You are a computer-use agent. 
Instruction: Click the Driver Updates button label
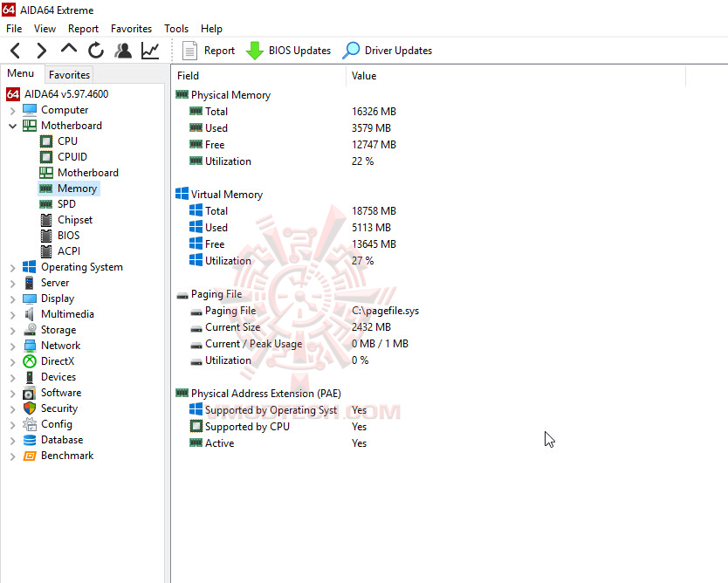pyautogui.click(x=398, y=51)
